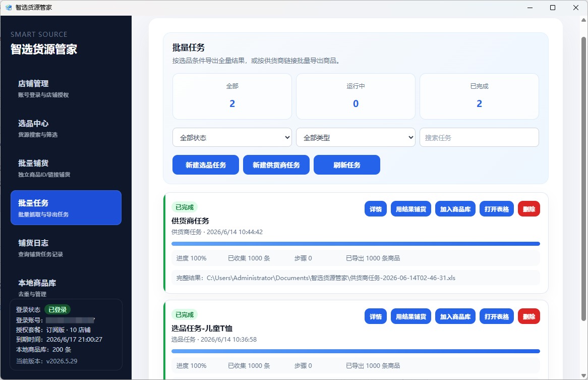Click the 选品任务-儿童T恤 title

pos(202,328)
